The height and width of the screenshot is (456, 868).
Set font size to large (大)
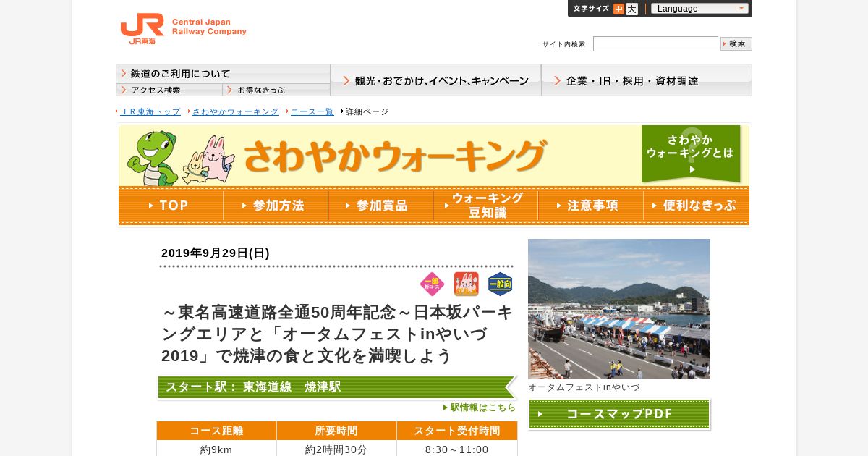pyautogui.click(x=631, y=9)
